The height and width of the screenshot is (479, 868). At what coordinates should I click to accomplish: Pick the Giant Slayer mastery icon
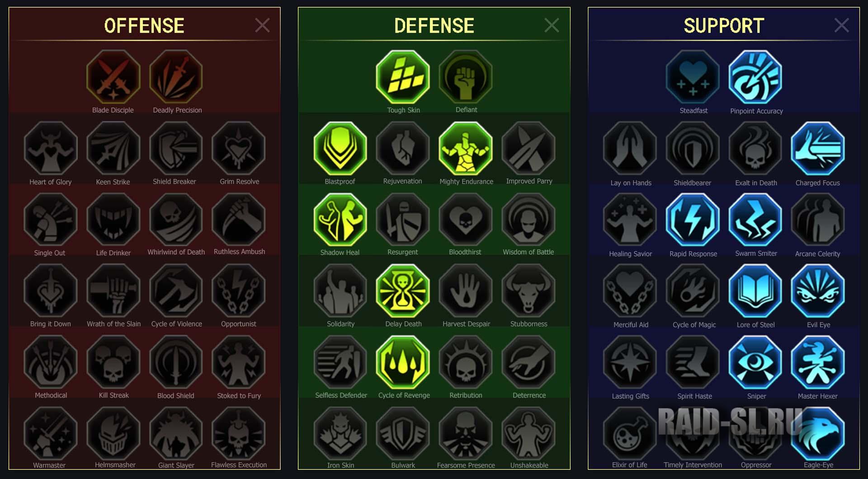coord(176,433)
